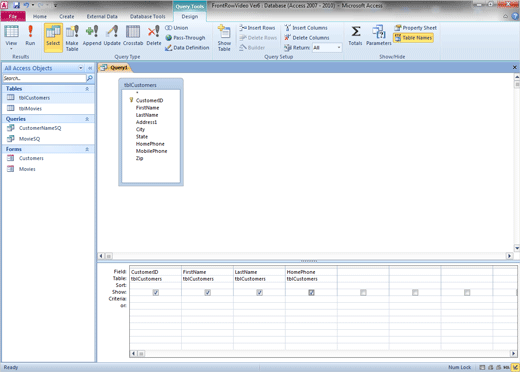Delete Columns from the query grid

[307, 38]
